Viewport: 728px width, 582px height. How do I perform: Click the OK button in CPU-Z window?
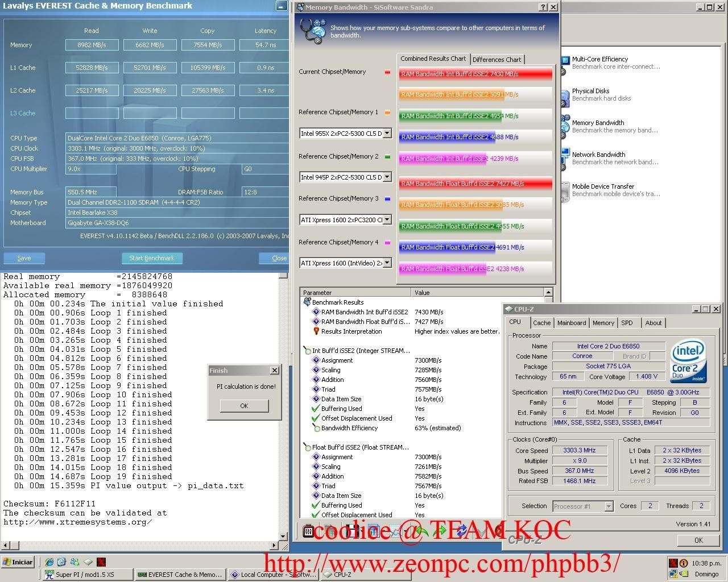698,540
